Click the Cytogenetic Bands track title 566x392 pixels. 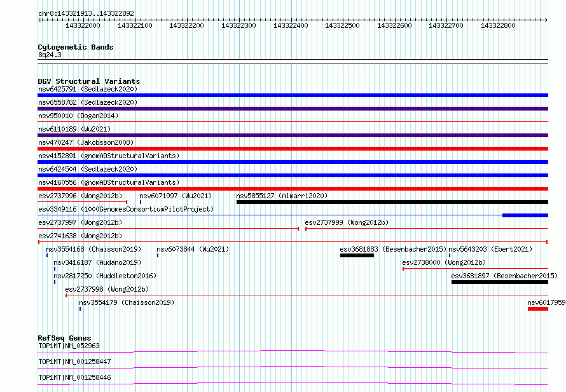[76, 47]
